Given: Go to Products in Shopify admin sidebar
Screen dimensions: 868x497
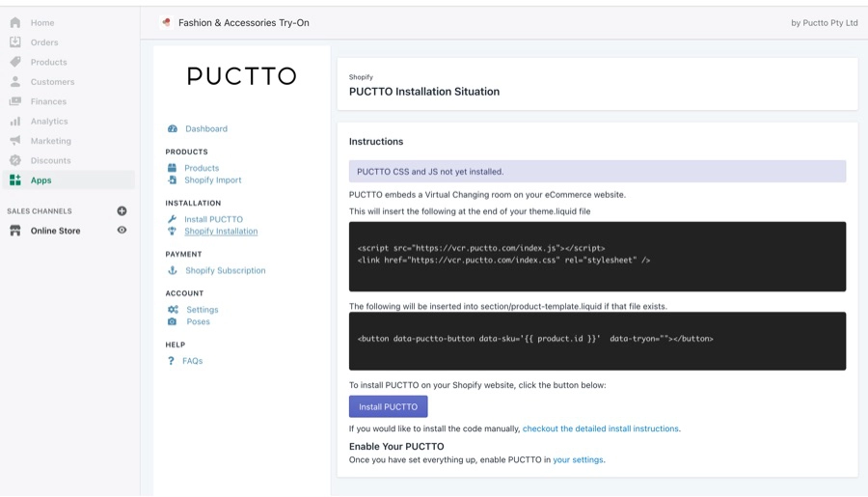Looking at the screenshot, I should pyautogui.click(x=49, y=62).
